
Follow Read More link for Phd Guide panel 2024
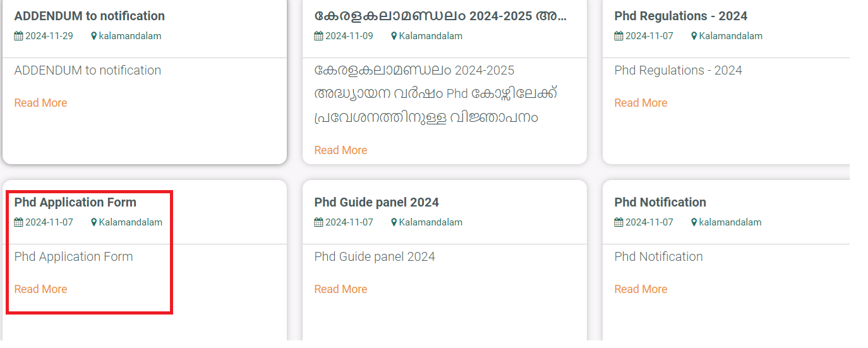coord(341,289)
